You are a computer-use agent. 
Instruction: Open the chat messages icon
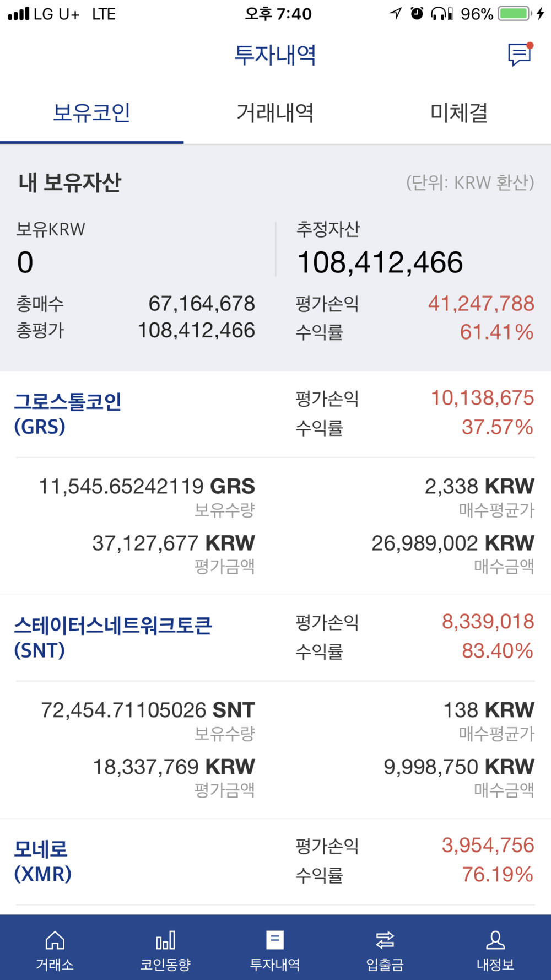[x=519, y=54]
